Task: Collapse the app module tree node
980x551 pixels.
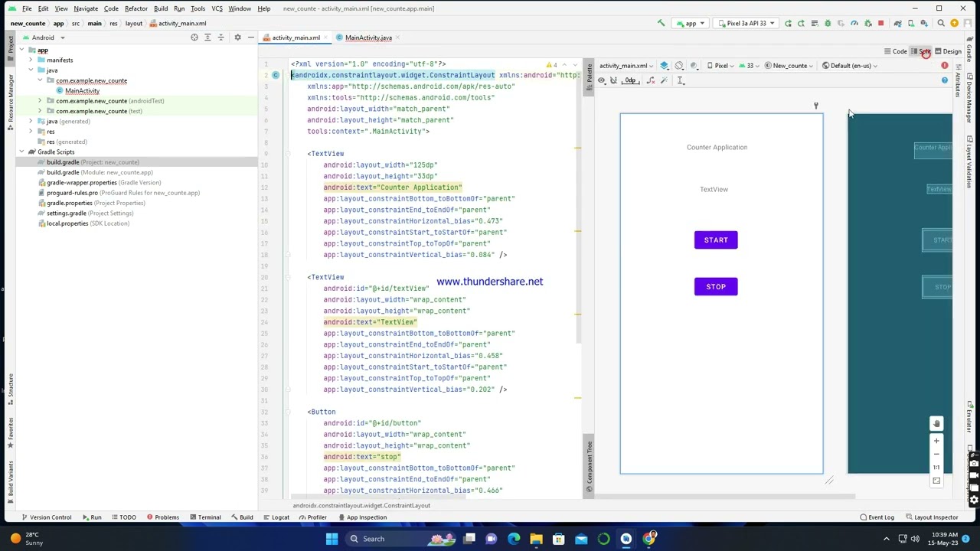Action: coord(21,51)
